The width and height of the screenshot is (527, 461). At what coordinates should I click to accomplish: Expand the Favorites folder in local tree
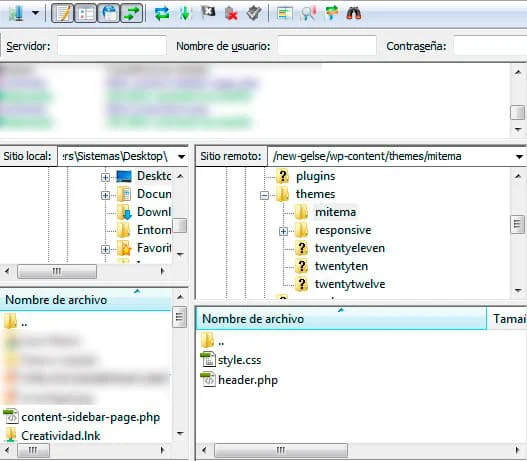(106, 249)
